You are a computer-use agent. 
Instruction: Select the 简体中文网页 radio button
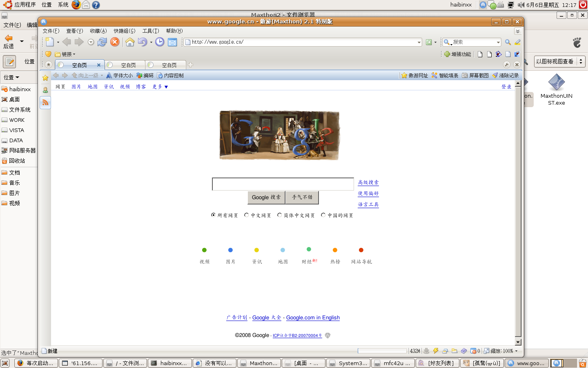[279, 215]
